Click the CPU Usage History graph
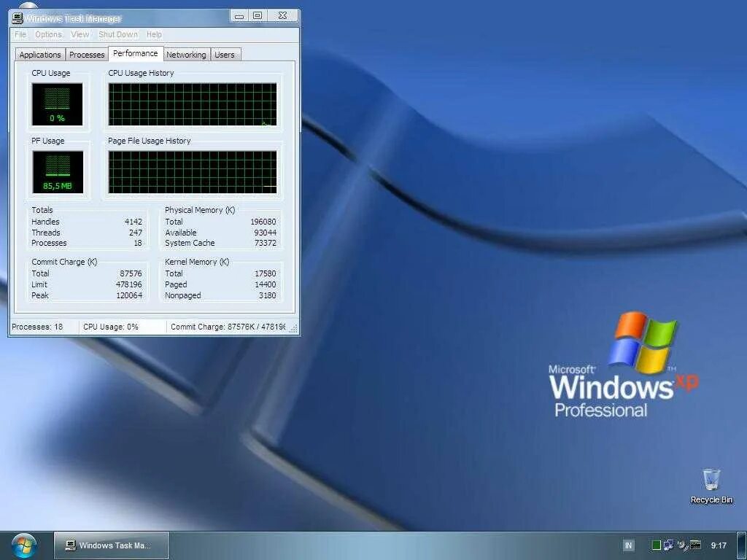 tap(193, 104)
